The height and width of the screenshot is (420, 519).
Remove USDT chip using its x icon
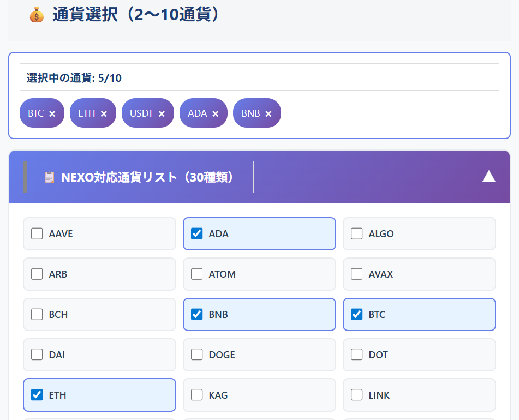pos(162,113)
